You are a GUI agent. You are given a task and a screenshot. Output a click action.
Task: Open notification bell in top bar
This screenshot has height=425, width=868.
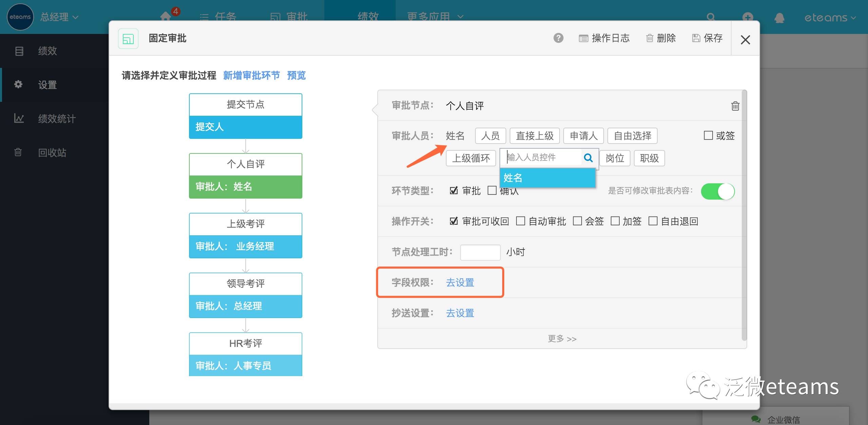[779, 17]
